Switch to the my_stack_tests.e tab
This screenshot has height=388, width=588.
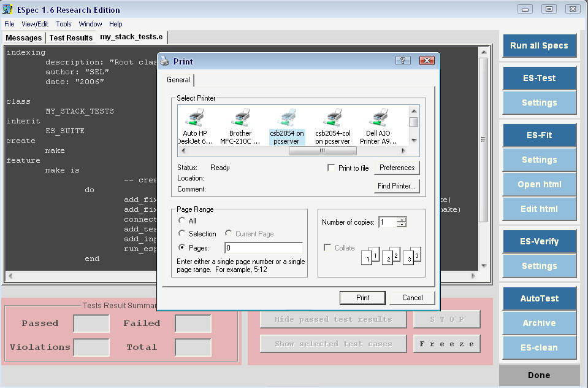[131, 37]
